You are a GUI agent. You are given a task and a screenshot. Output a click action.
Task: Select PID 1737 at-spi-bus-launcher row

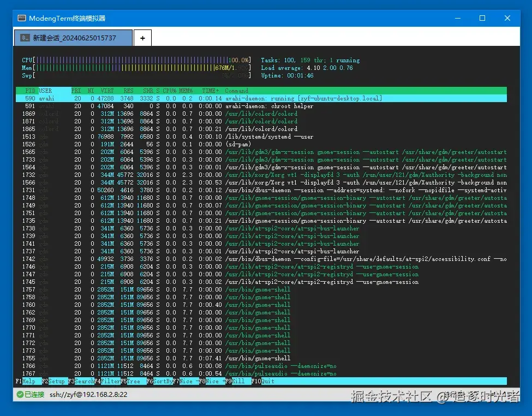(x=261, y=251)
